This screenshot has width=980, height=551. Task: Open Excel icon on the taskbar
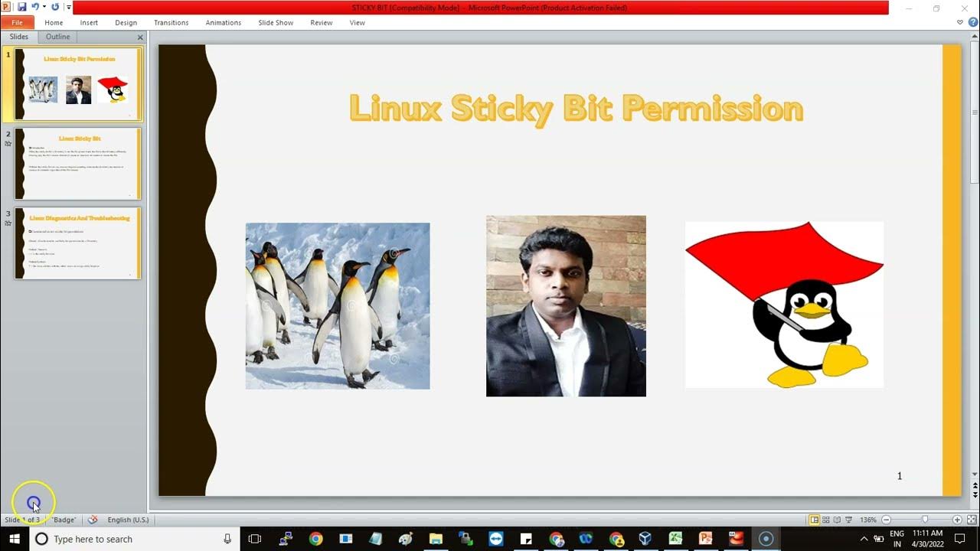coord(675,539)
